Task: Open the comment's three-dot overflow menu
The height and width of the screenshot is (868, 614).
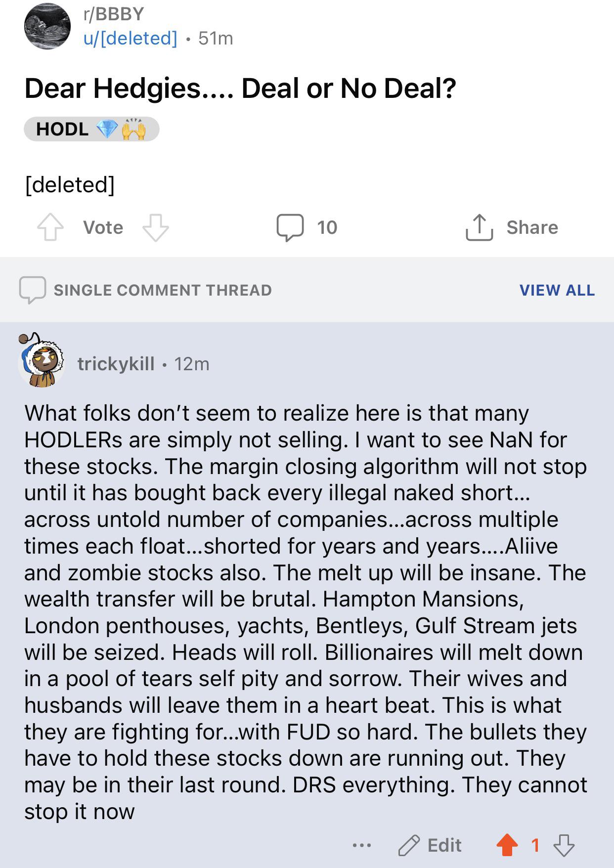Action: pos(362,846)
